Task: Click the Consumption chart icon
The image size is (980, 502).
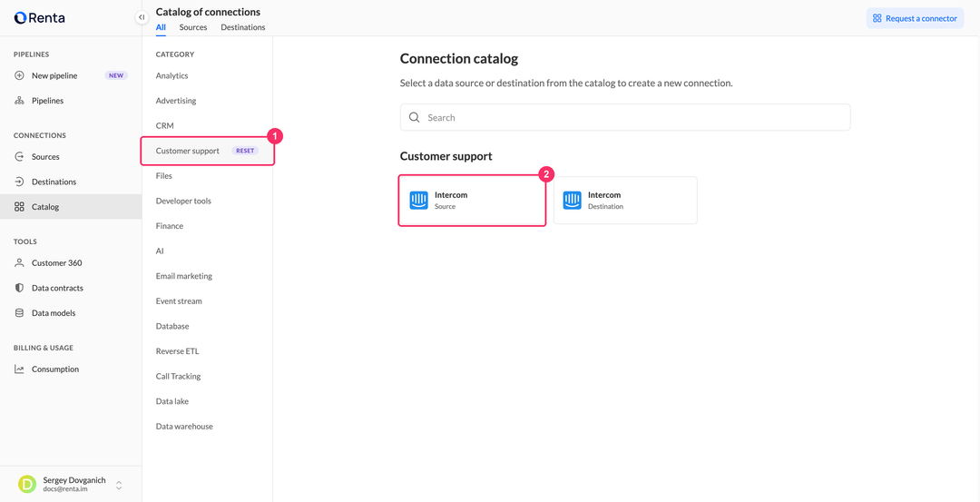Action: (x=19, y=369)
